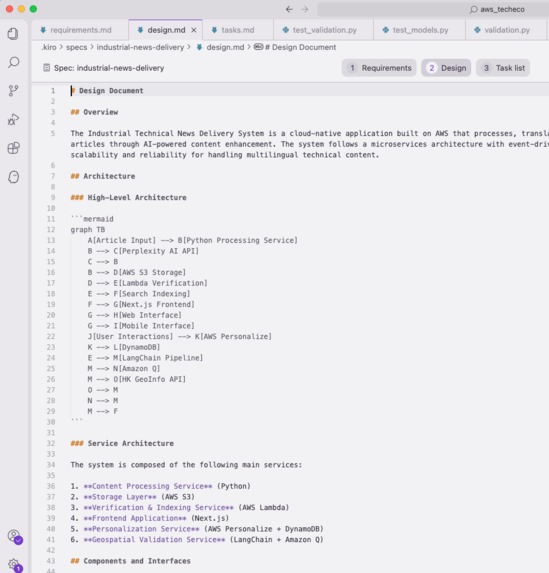This screenshot has height=573, width=549.
Task: Open Source Control branch icon
Action: click(x=13, y=91)
